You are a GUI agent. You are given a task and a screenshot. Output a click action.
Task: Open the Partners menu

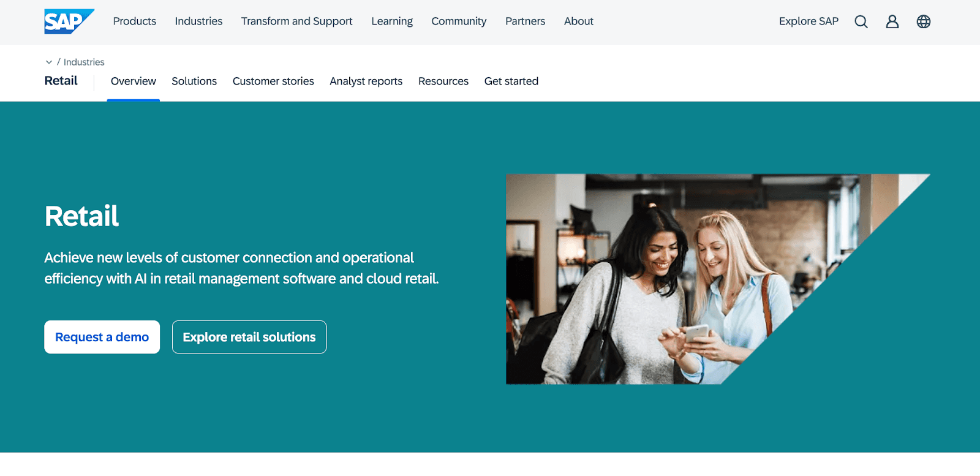click(x=526, y=21)
